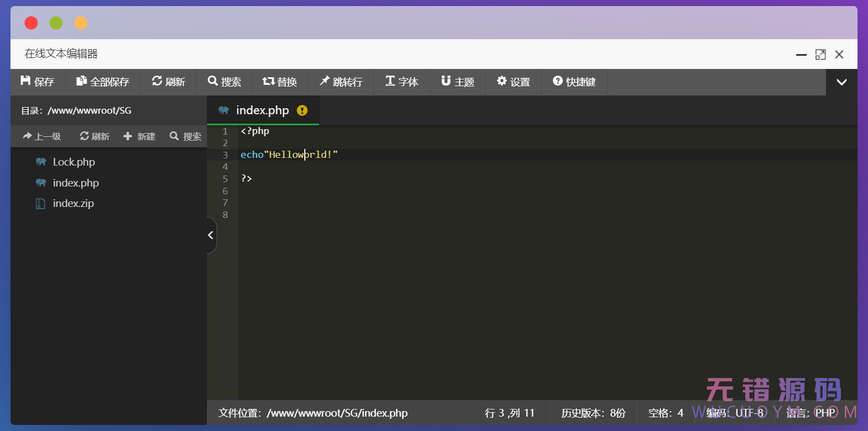Open the history versions (历史版本) status item
This screenshot has width=868, height=431.
click(593, 413)
